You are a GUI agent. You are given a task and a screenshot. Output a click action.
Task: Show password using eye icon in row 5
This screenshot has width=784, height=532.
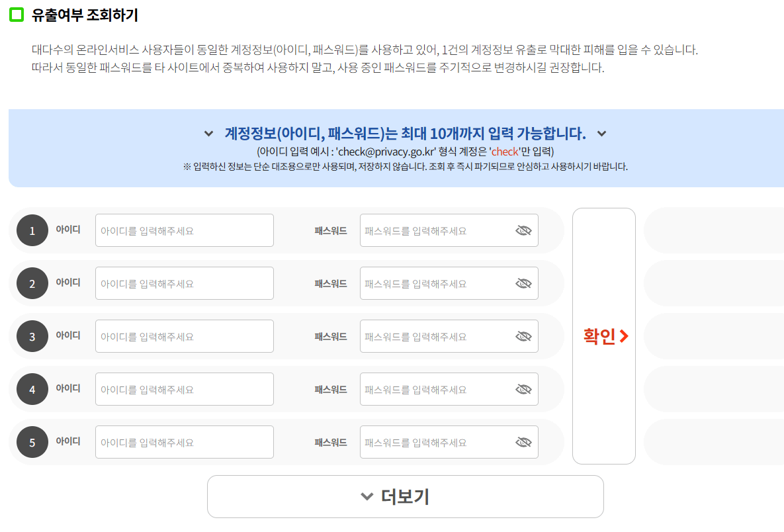coord(523,443)
